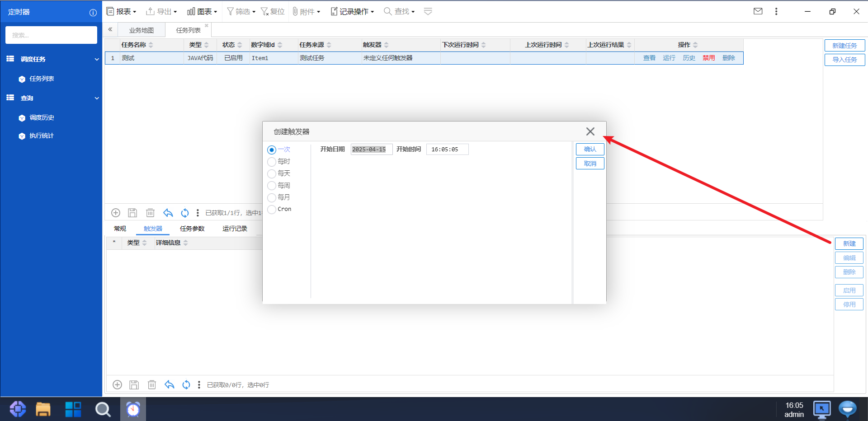Screen dimensions: 868x421
Task: Click save icon in trigger panel toolbar
Action: click(134, 385)
